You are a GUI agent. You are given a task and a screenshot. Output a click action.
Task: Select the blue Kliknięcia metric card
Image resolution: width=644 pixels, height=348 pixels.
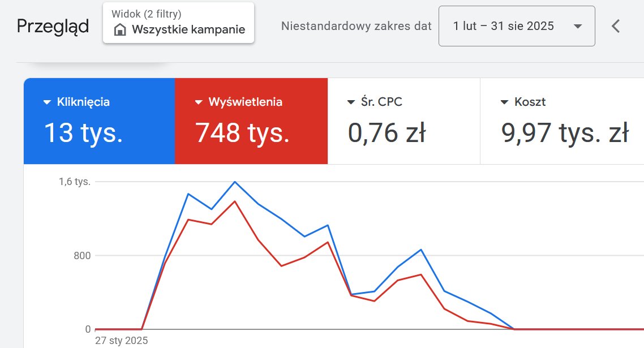point(99,121)
